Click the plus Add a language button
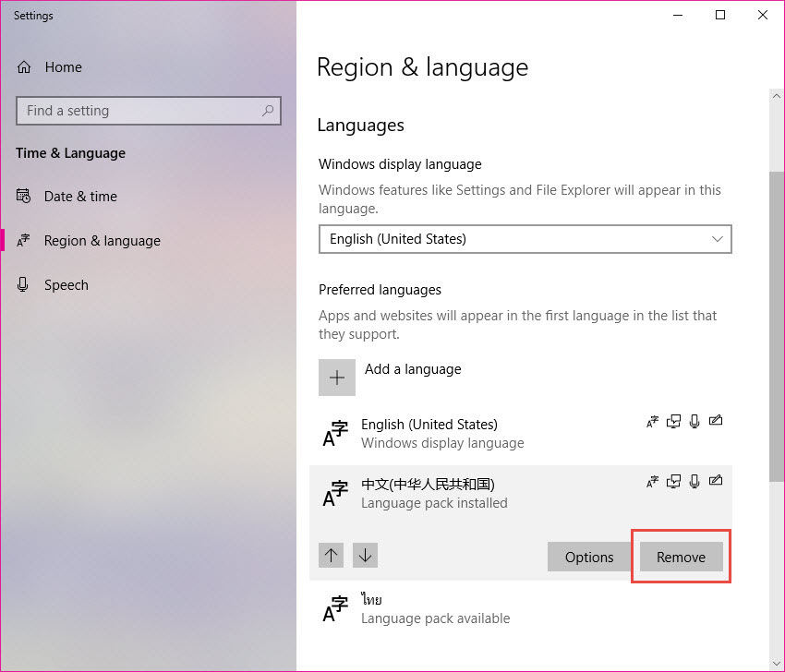The height and width of the screenshot is (672, 785). 337,378
